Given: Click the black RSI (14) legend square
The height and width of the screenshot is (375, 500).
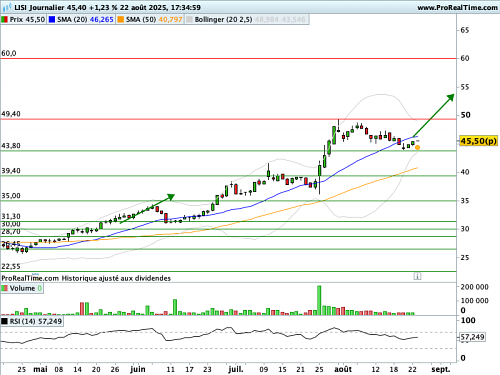Looking at the screenshot, I should [x=5, y=321].
